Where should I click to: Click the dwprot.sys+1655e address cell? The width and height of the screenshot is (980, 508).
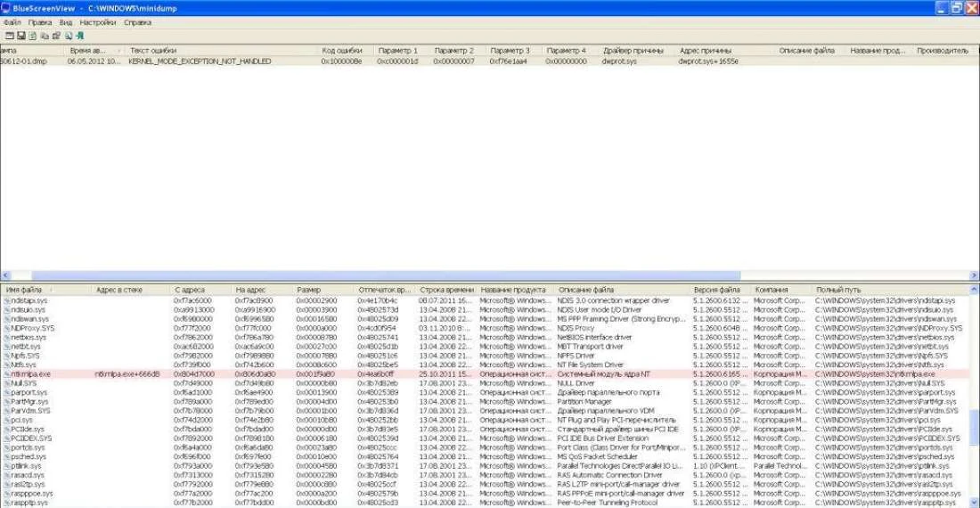click(707, 61)
